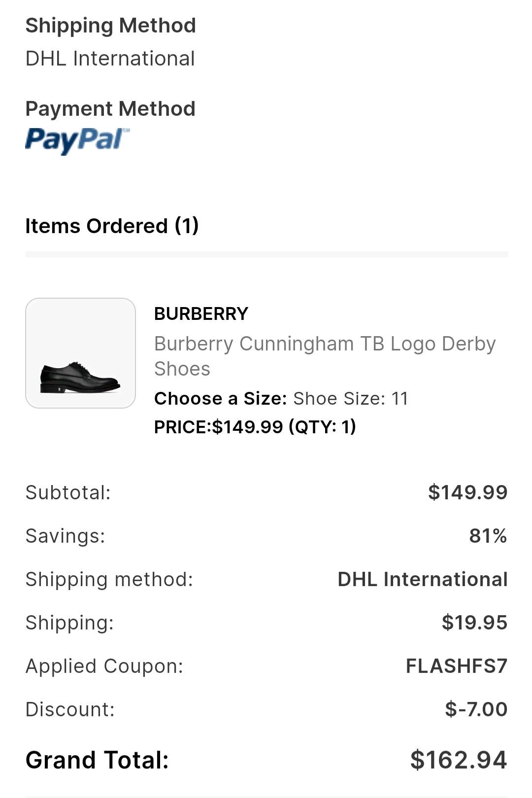
Task: Select the applied coupon code FLASHFS7
Action: pyautogui.click(x=457, y=666)
